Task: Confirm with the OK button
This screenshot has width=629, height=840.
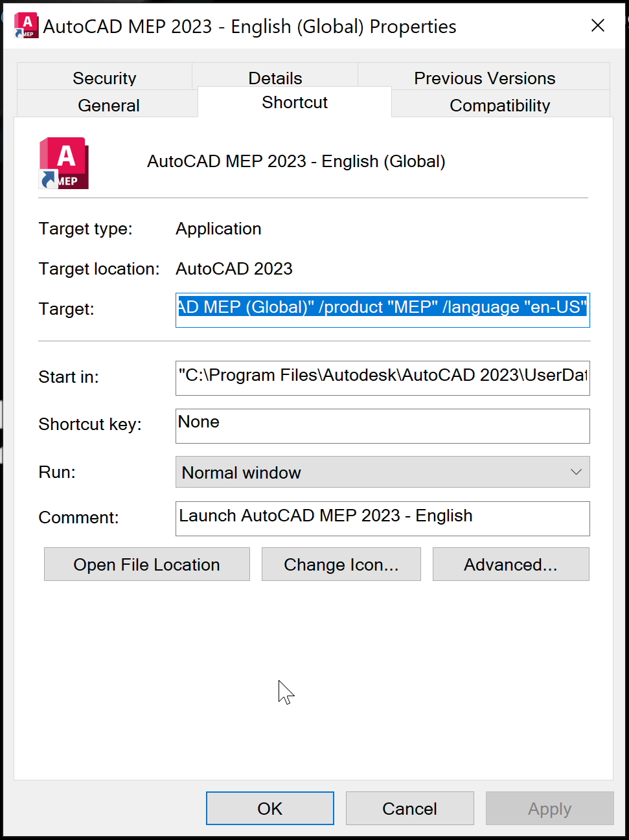Action: pos(270,808)
